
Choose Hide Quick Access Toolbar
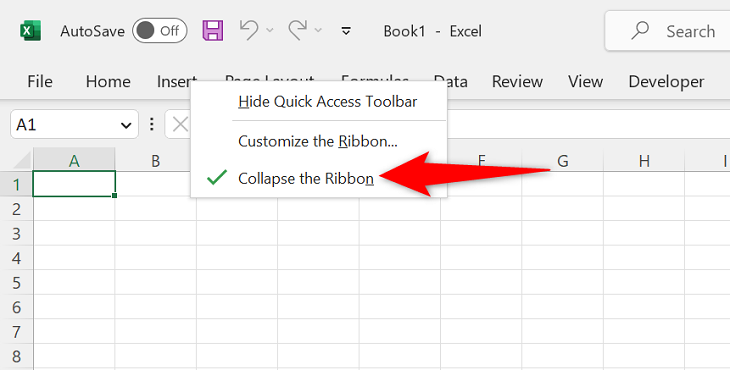(x=319, y=101)
